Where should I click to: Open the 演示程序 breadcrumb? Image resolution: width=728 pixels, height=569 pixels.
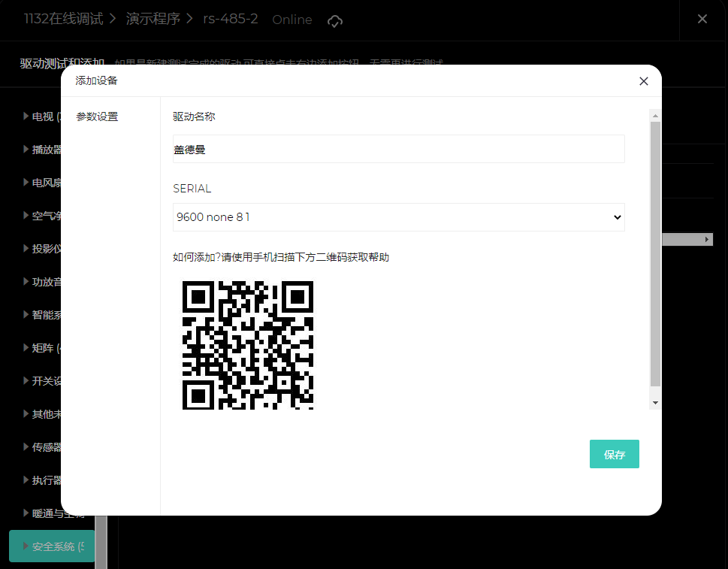(153, 19)
